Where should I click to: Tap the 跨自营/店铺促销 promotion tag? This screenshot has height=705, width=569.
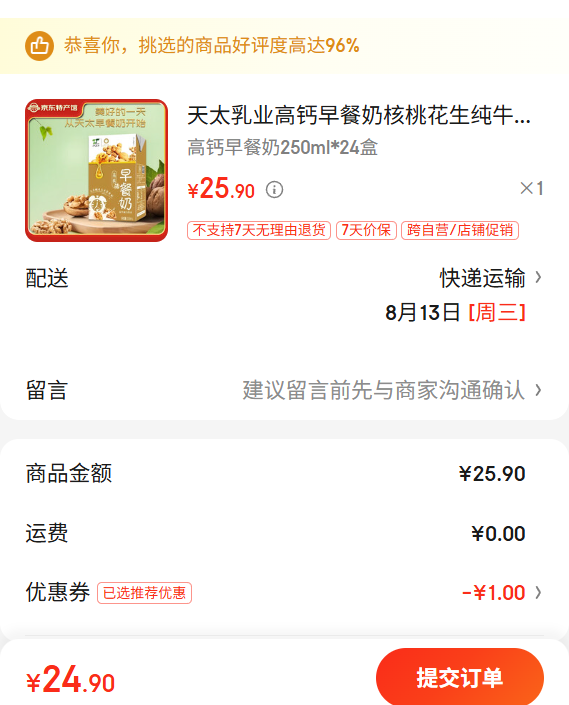coord(460,230)
